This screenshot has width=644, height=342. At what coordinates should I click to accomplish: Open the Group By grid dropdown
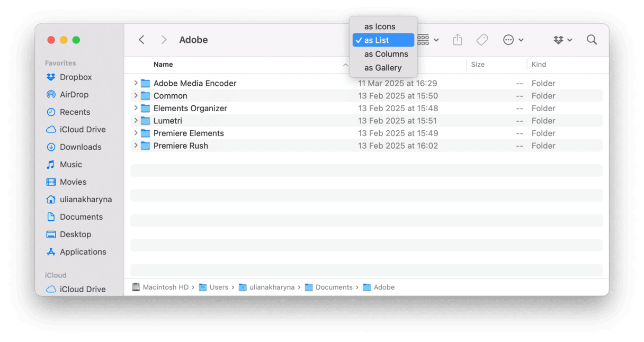428,40
